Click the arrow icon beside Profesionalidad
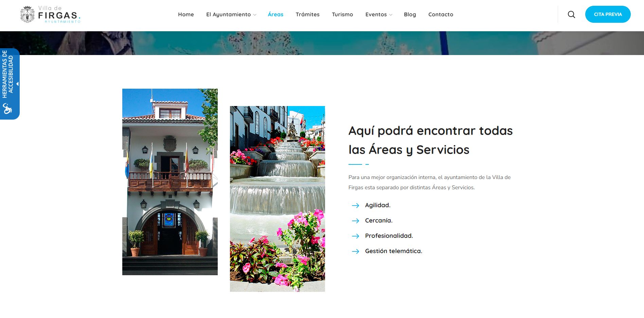This screenshot has width=644, height=318. pyautogui.click(x=355, y=236)
